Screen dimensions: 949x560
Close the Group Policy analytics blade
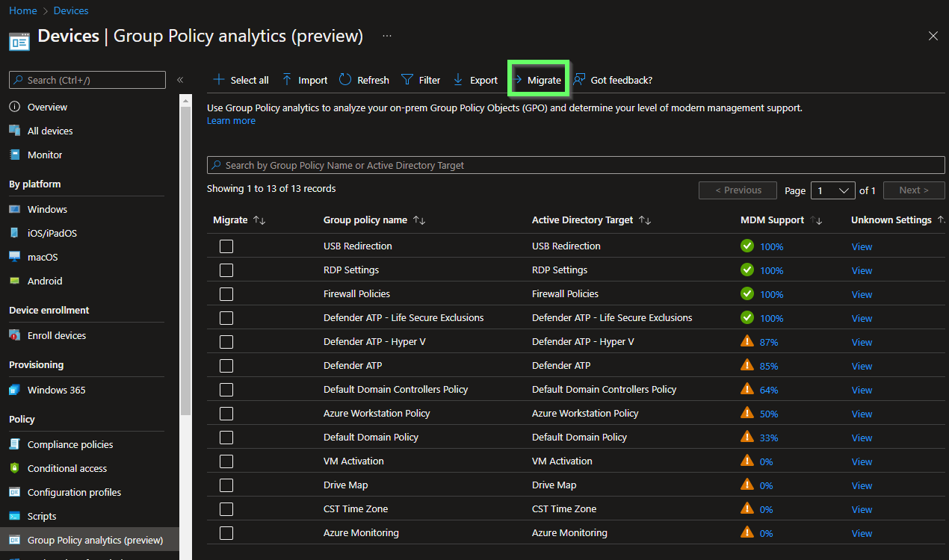pyautogui.click(x=933, y=36)
